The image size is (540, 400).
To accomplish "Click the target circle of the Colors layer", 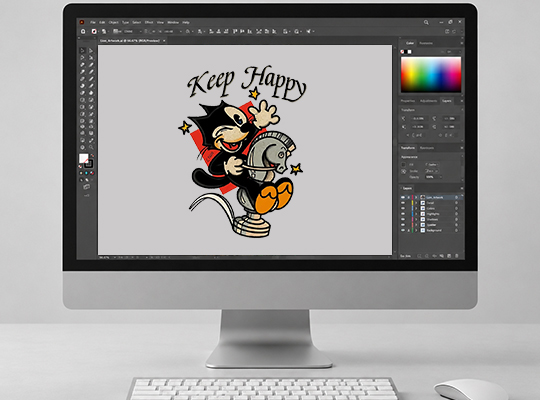I will (456, 208).
